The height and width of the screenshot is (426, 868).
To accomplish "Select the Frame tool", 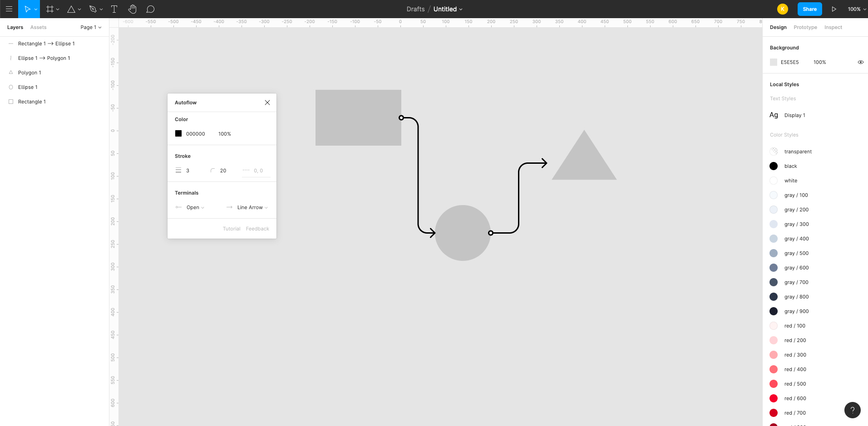I will pos(50,9).
